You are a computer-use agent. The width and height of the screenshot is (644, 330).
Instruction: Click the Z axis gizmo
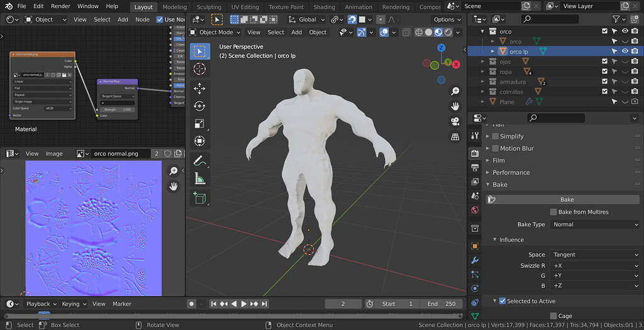[x=441, y=48]
